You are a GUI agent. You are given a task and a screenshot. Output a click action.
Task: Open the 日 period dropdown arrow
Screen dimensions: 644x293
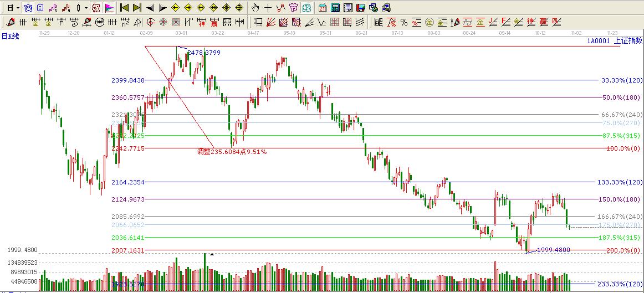18,8
